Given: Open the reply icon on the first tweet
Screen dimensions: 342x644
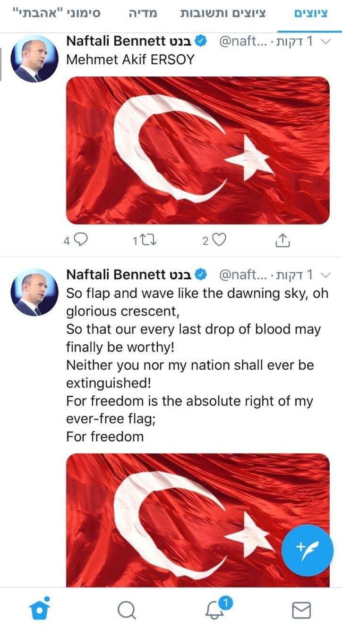Looking at the screenshot, I should point(77,240).
